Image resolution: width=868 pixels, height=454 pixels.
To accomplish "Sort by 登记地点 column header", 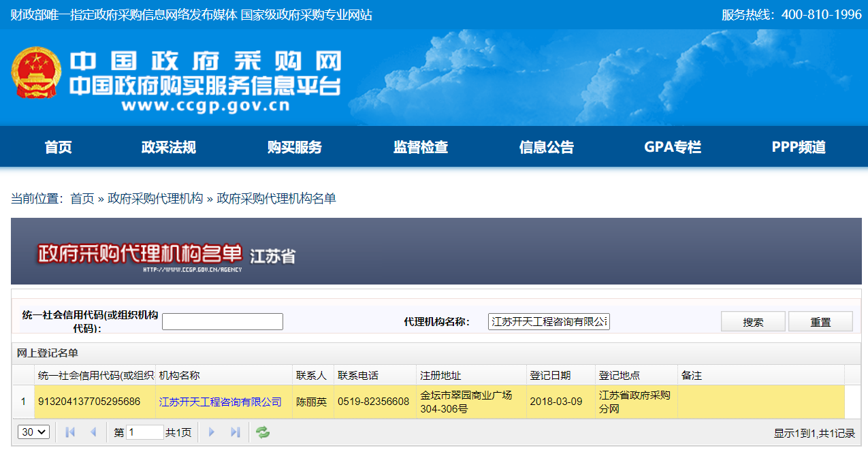I will click(x=637, y=376).
